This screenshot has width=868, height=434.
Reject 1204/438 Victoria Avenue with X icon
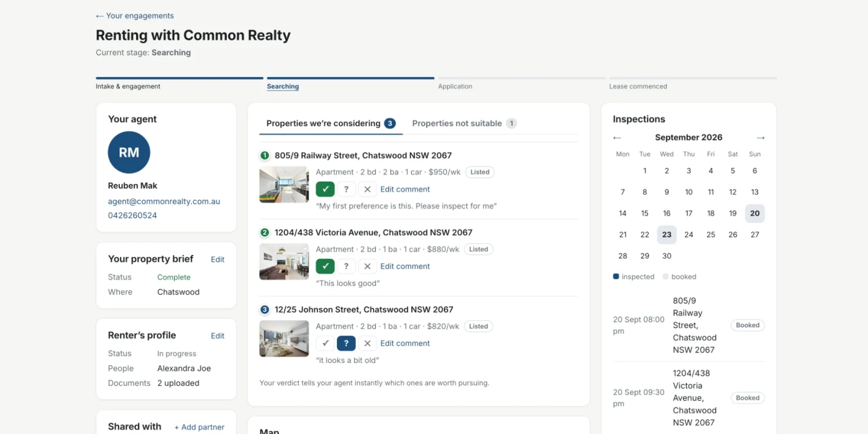(x=367, y=266)
